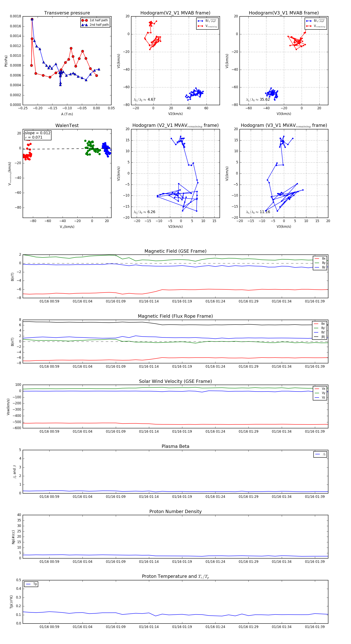This screenshot has width=351, height=644.
Task: Click '01/16 01:39' tick under temperature panel
Action: [x=315, y=627]
